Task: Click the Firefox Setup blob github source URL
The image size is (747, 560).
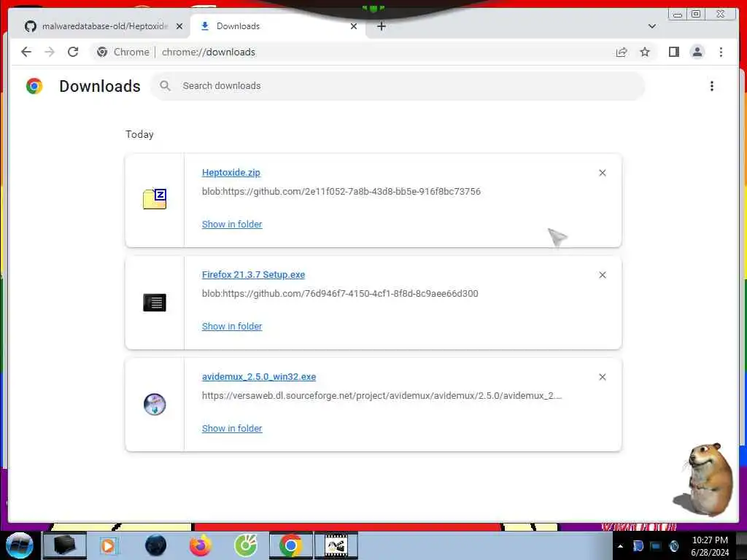Action: click(340, 293)
